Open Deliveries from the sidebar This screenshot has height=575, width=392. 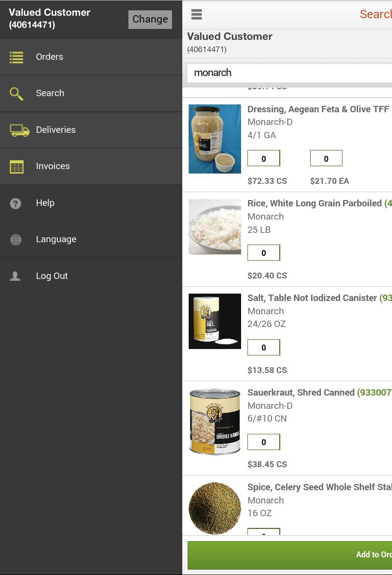(91, 130)
